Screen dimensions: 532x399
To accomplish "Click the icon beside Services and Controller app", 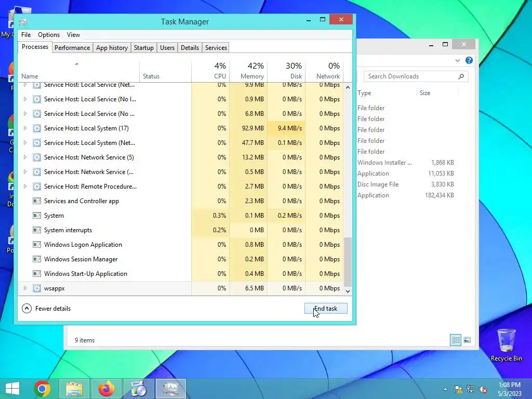I will [37, 201].
